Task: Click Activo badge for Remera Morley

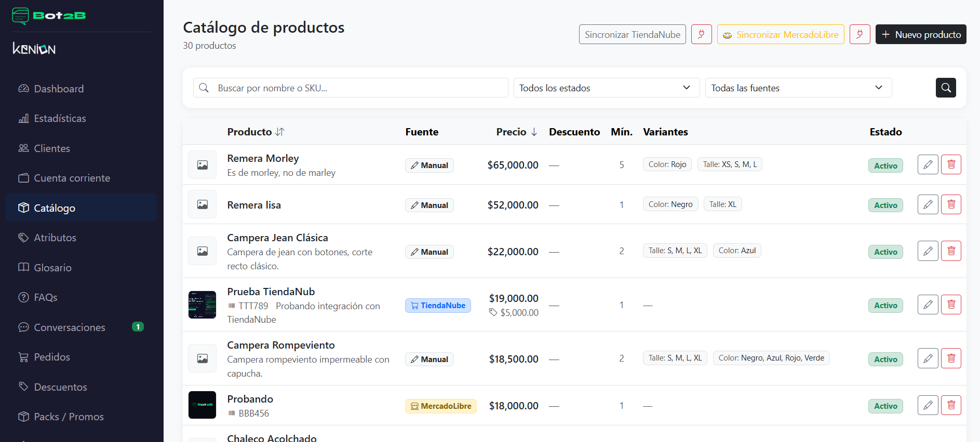Action: coord(885,165)
